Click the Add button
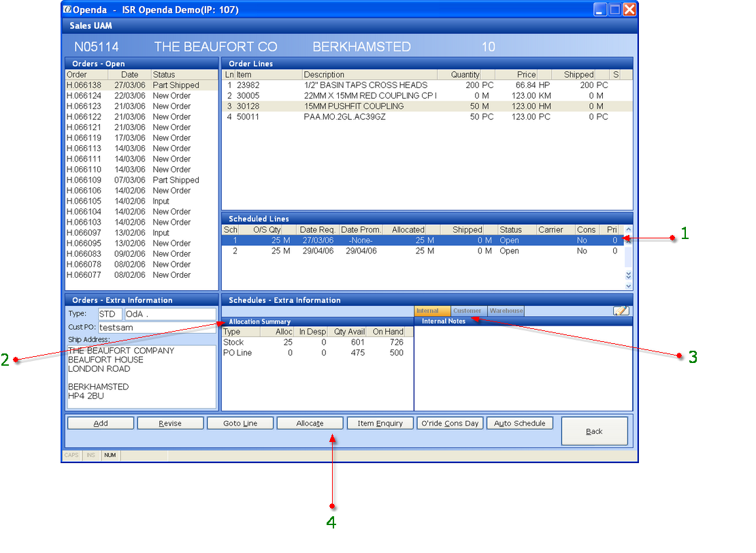Screen dimensions: 756x553 [101, 423]
